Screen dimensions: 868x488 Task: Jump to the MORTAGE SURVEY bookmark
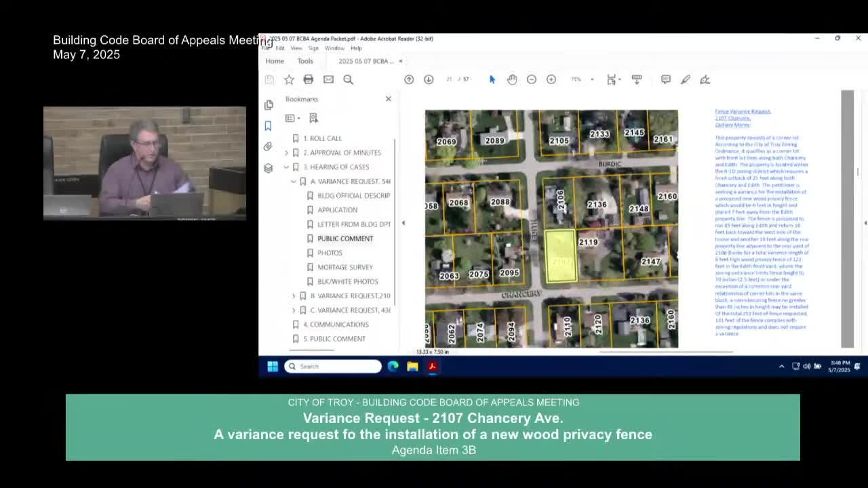click(x=344, y=267)
